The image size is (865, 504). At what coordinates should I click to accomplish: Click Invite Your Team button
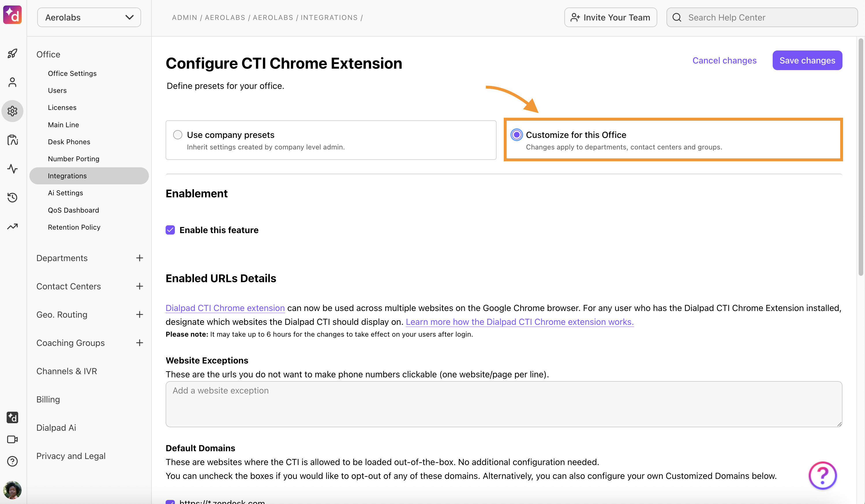[611, 18]
